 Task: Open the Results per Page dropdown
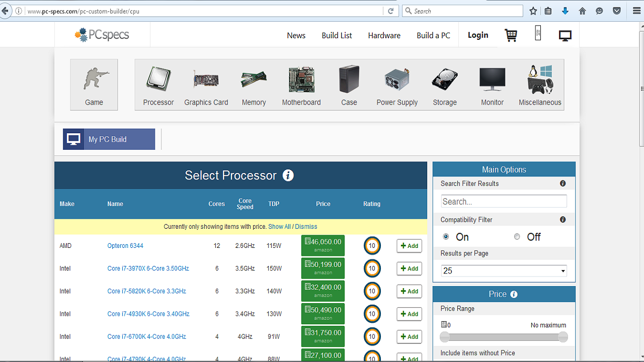504,270
